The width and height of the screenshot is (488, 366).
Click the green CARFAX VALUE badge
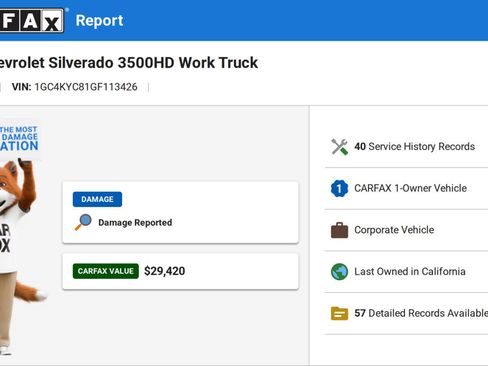(106, 271)
